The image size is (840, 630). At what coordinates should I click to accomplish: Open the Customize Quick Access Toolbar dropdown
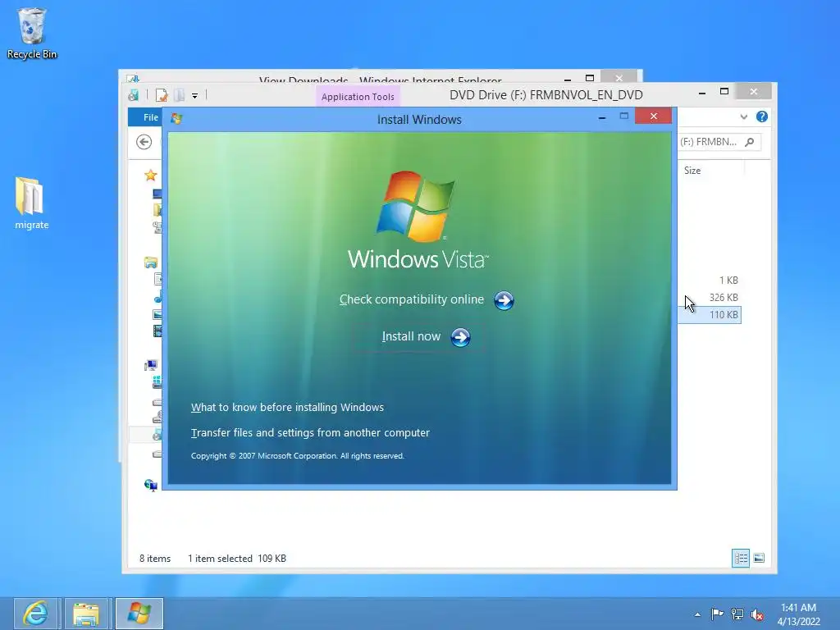(x=195, y=96)
